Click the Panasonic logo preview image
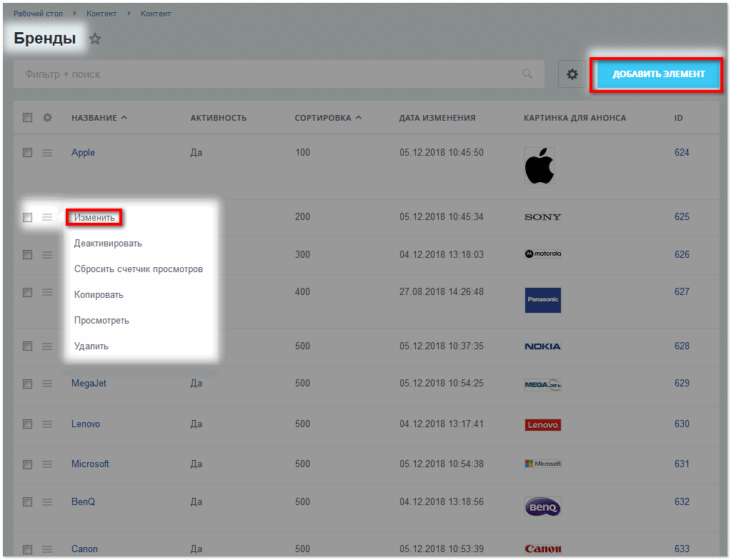Image resolution: width=731 pixels, height=560 pixels. pyautogui.click(x=542, y=300)
